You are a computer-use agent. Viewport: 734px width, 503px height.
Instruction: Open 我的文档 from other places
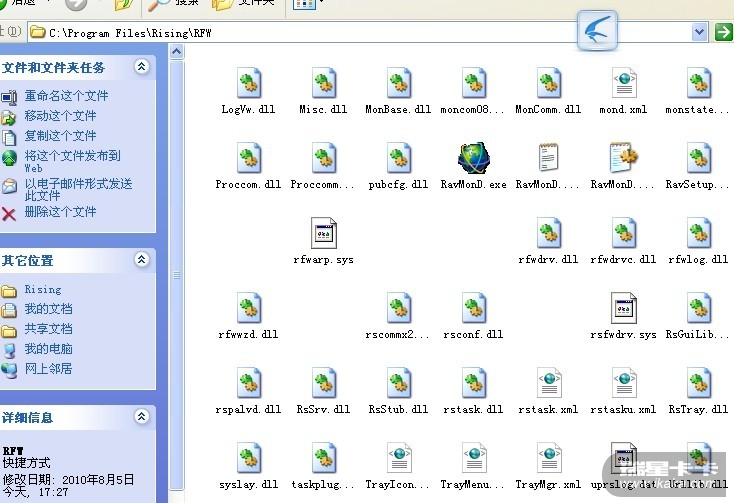tap(48, 309)
